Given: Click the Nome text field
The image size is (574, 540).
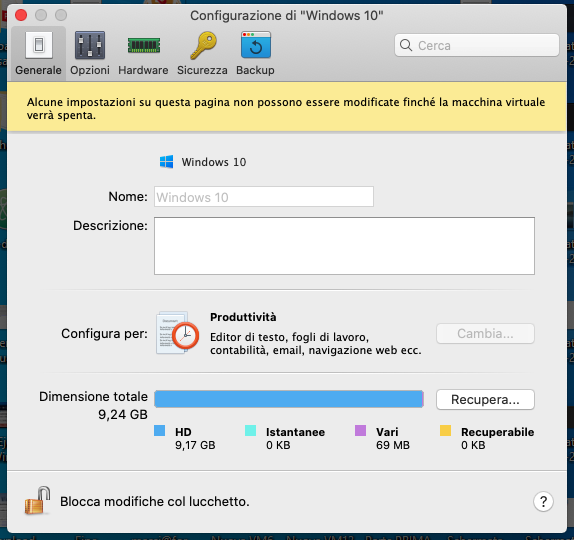Looking at the screenshot, I should point(264,197).
